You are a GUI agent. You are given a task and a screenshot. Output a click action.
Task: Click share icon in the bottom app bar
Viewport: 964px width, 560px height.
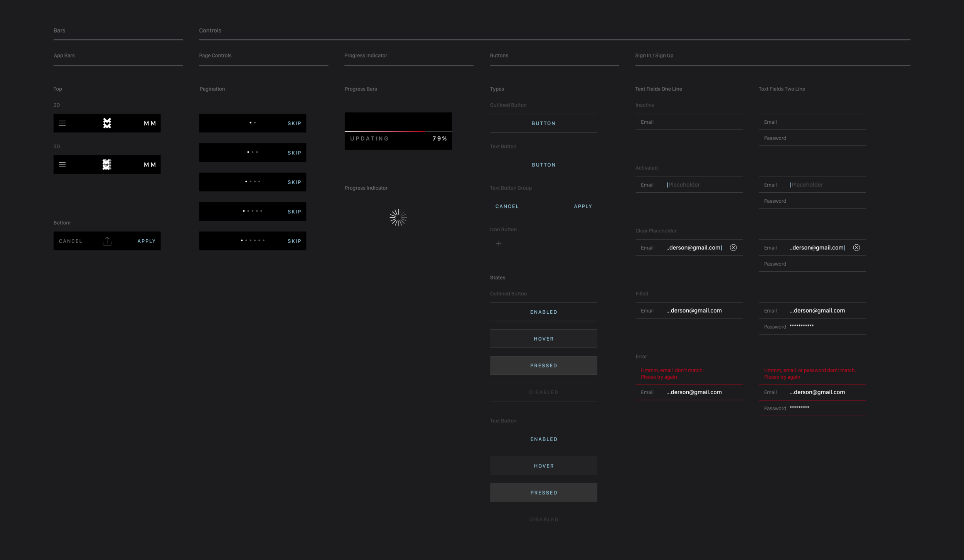[107, 241]
